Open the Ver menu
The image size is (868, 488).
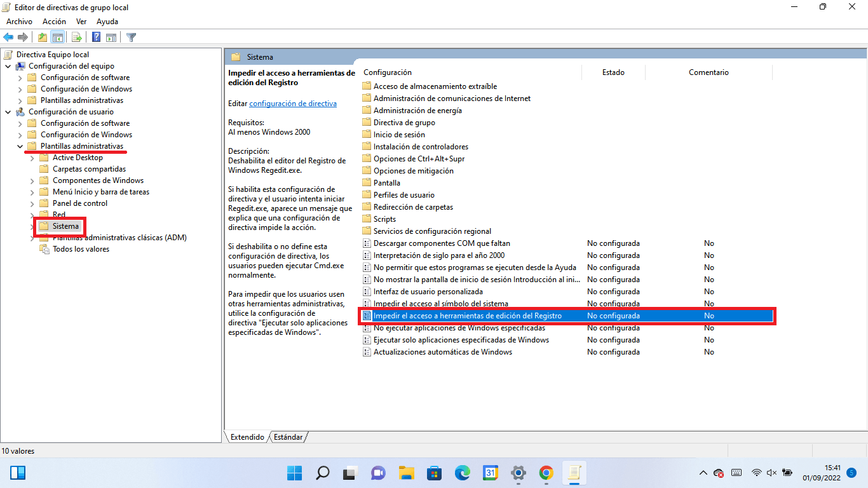pyautogui.click(x=81, y=22)
